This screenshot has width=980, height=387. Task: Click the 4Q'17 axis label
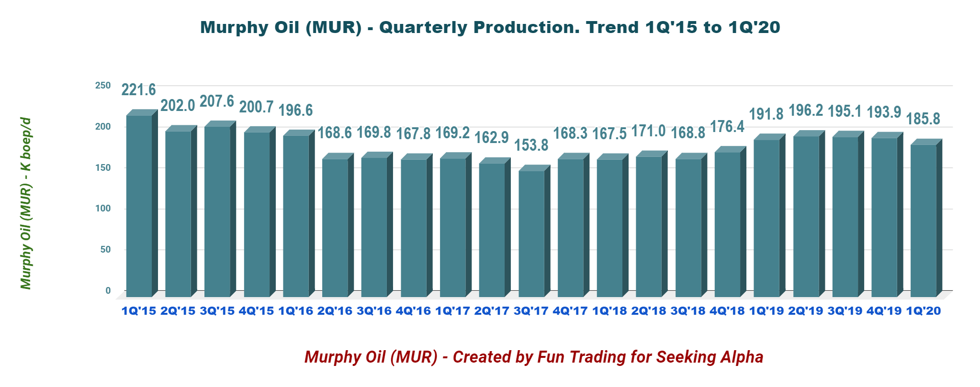570,311
